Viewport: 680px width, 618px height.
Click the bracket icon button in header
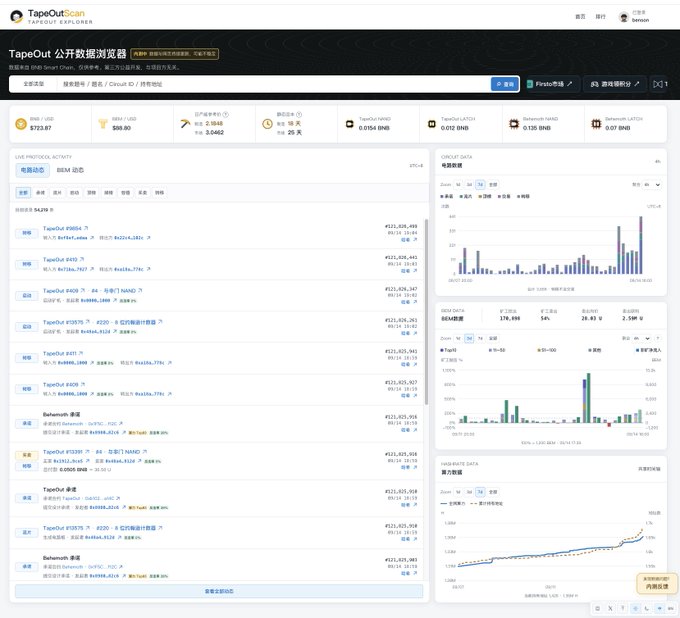[x=660, y=84]
